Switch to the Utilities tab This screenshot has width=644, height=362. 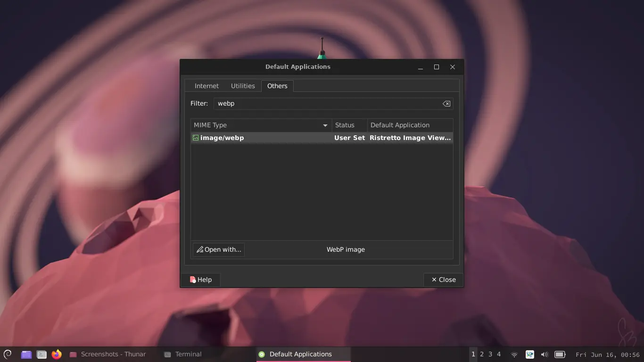243,86
